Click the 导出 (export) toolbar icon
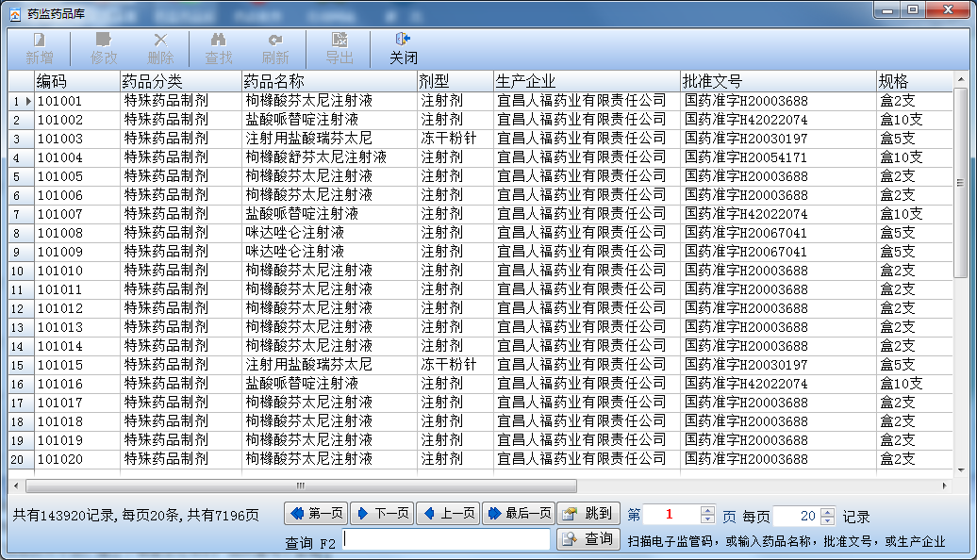 [339, 49]
